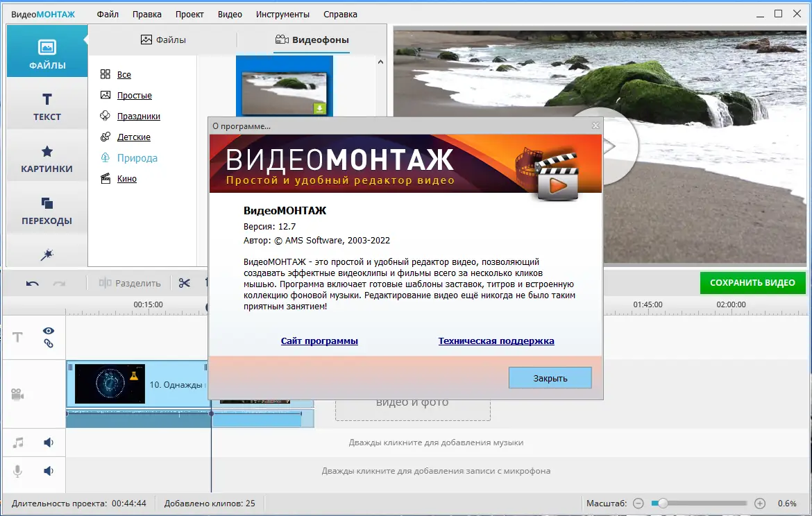Image resolution: width=812 pixels, height=516 pixels.
Task: Select the Праздники category
Action: pyautogui.click(x=138, y=116)
